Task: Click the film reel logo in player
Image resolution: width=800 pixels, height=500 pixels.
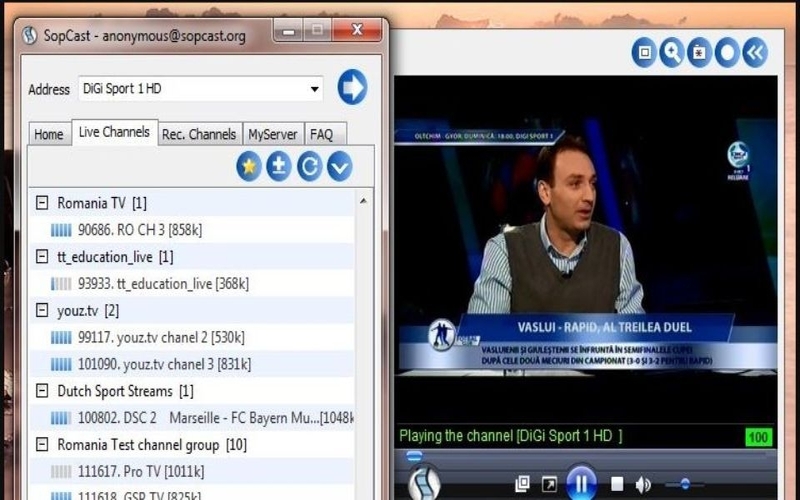Action: tap(424, 483)
